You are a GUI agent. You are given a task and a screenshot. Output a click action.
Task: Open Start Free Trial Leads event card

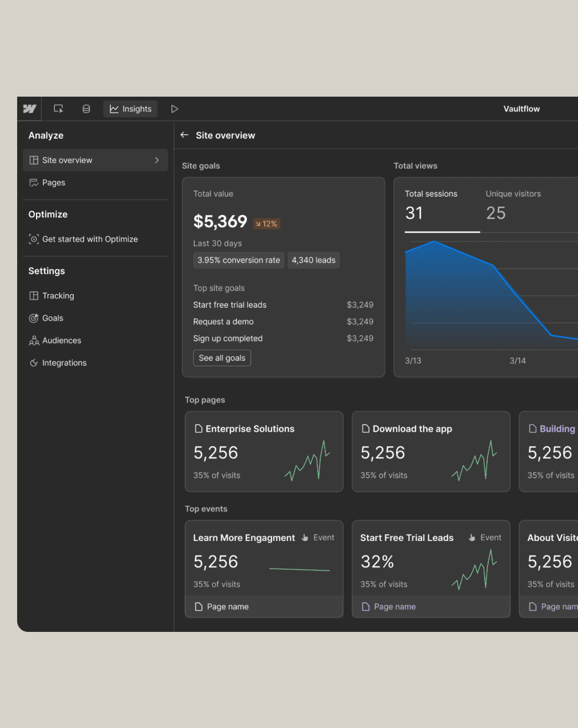click(431, 568)
